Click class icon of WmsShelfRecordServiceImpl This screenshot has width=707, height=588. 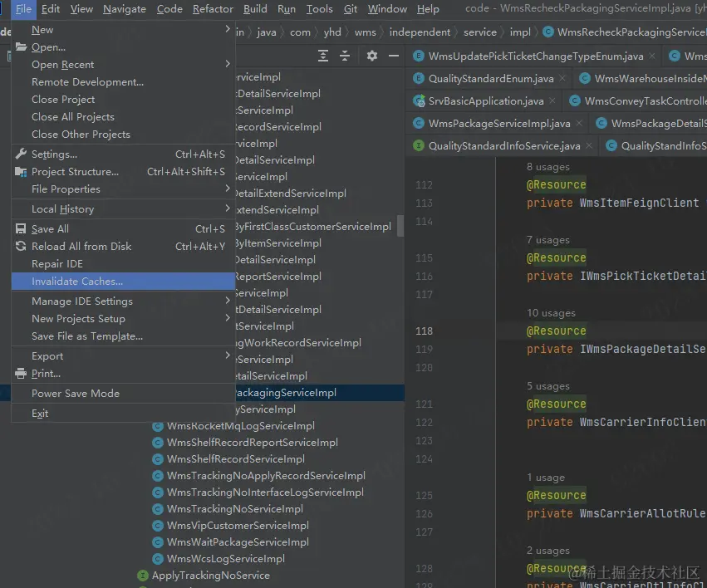(157, 459)
